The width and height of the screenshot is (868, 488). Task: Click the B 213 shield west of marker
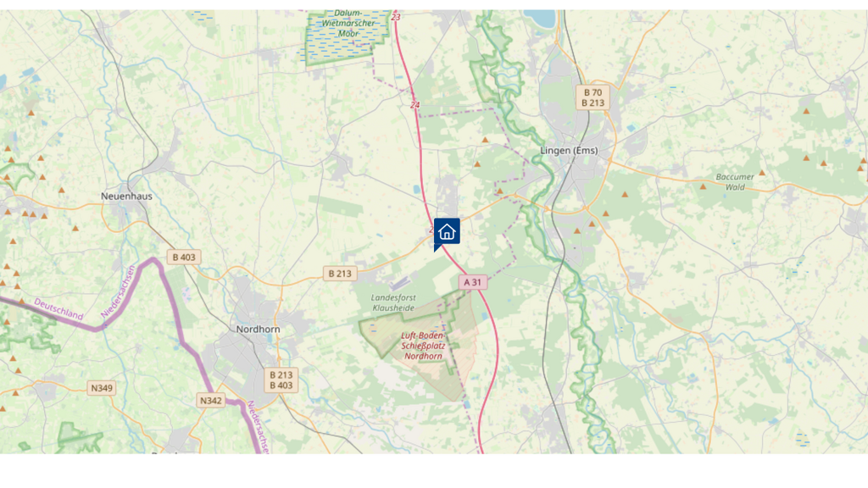click(x=340, y=274)
